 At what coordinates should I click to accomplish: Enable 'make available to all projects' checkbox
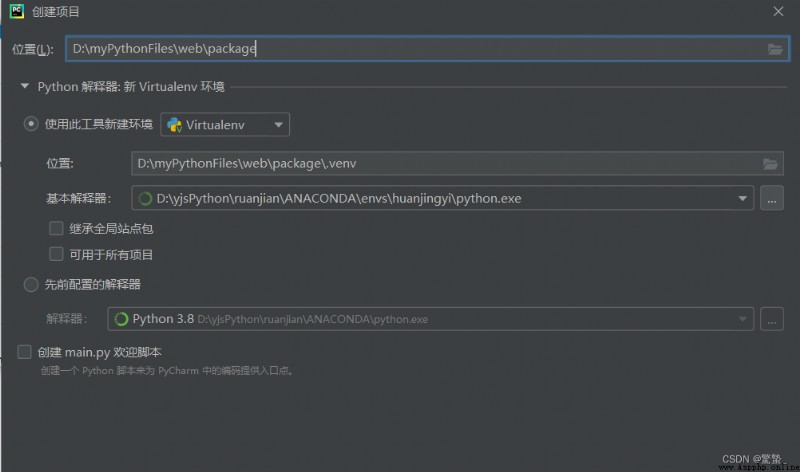coord(56,254)
